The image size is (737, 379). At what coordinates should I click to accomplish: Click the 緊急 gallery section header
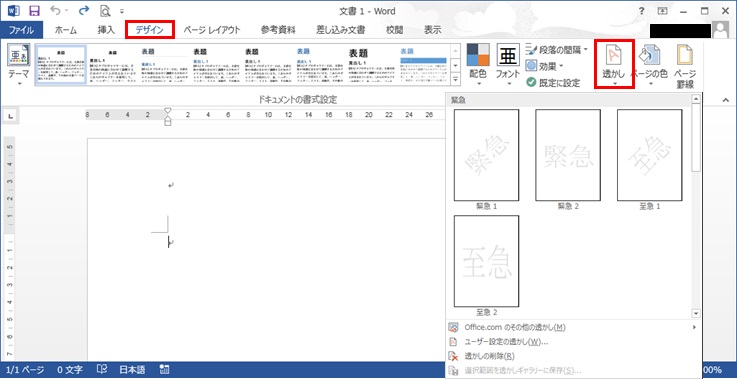(567, 100)
